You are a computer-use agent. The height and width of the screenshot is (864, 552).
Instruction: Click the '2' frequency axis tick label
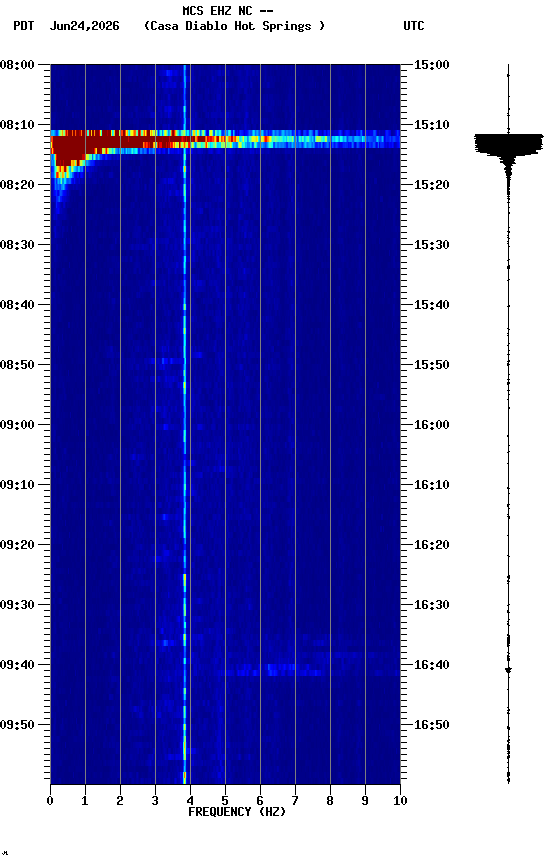click(120, 801)
